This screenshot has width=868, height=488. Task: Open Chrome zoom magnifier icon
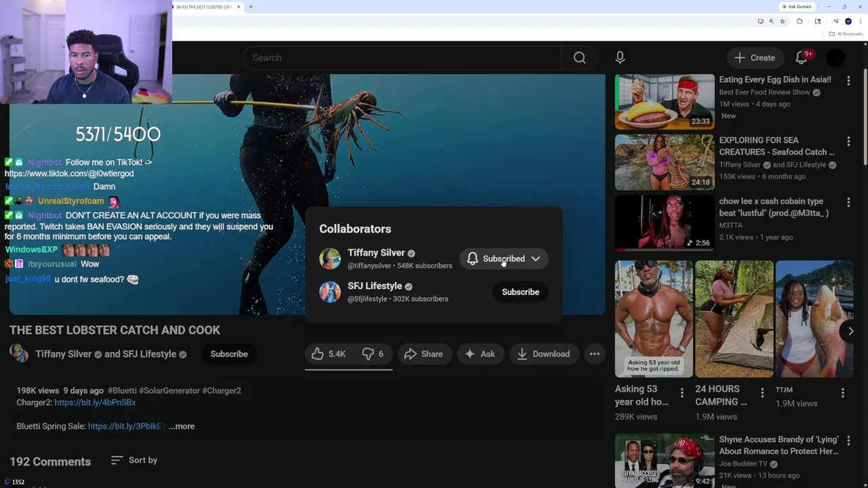[772, 21]
